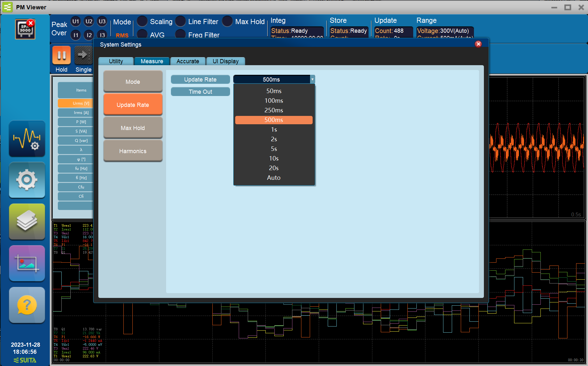This screenshot has height=366, width=588.
Task: Open the gear settings sidebar icon
Action: [x=27, y=180]
